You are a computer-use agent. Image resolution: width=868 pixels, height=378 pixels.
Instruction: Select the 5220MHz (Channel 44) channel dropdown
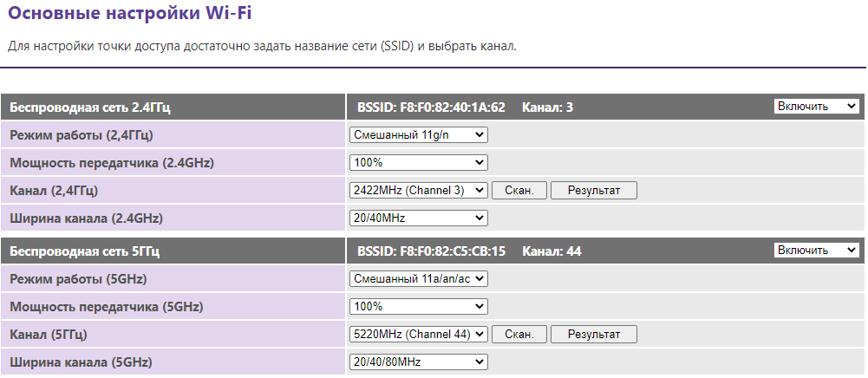coord(419,334)
